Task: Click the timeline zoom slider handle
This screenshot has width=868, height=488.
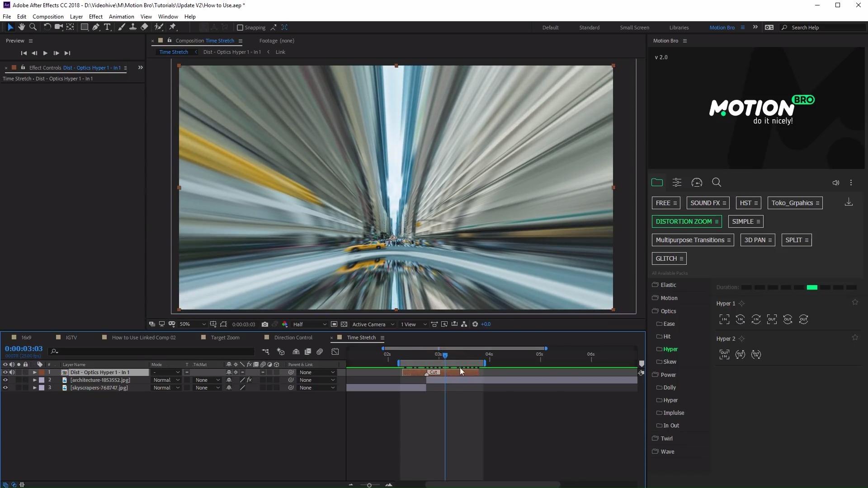Action: [369, 485]
